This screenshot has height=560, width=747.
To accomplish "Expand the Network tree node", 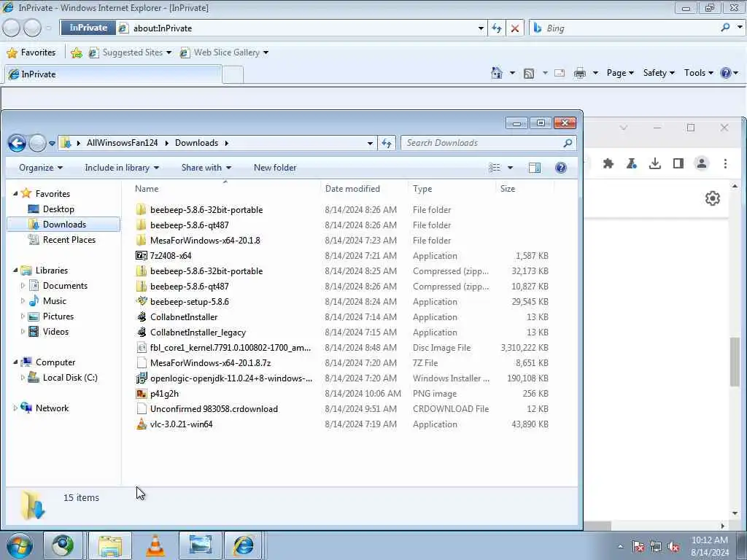I will [15, 408].
